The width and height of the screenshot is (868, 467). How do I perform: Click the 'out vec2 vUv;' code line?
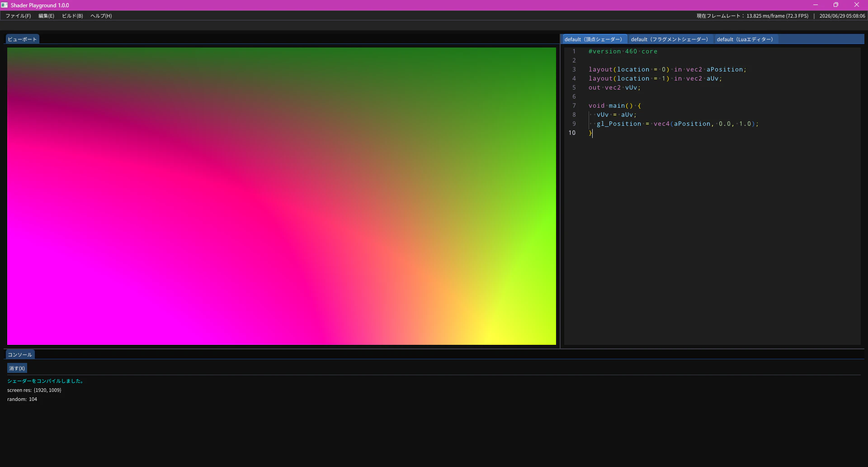click(x=614, y=88)
